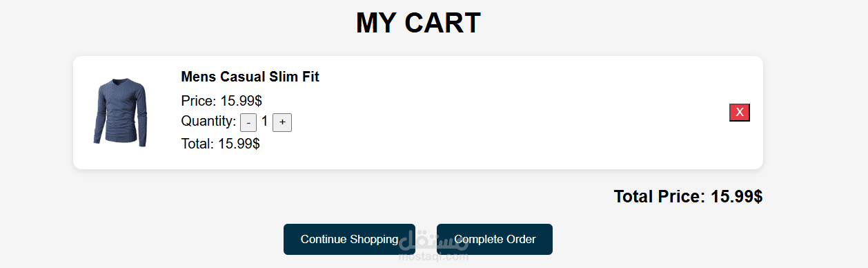Click the Quantity label
The height and width of the screenshot is (268, 868).
pos(208,122)
